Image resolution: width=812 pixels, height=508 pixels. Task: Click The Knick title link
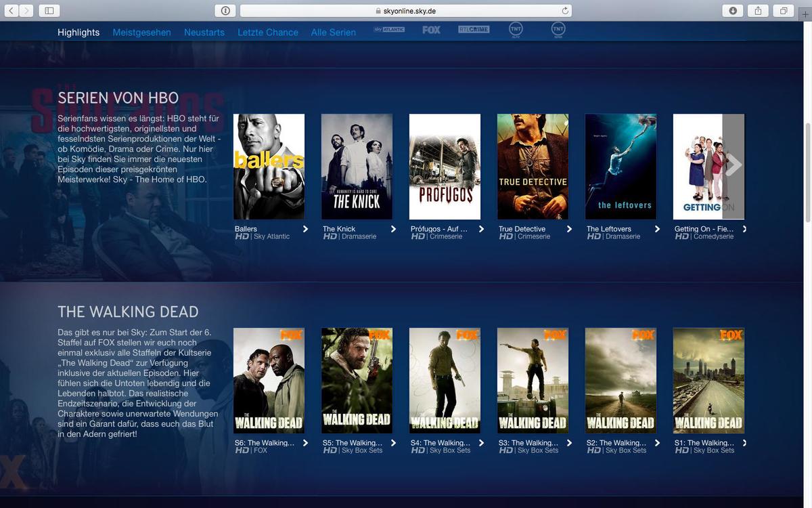coord(339,229)
